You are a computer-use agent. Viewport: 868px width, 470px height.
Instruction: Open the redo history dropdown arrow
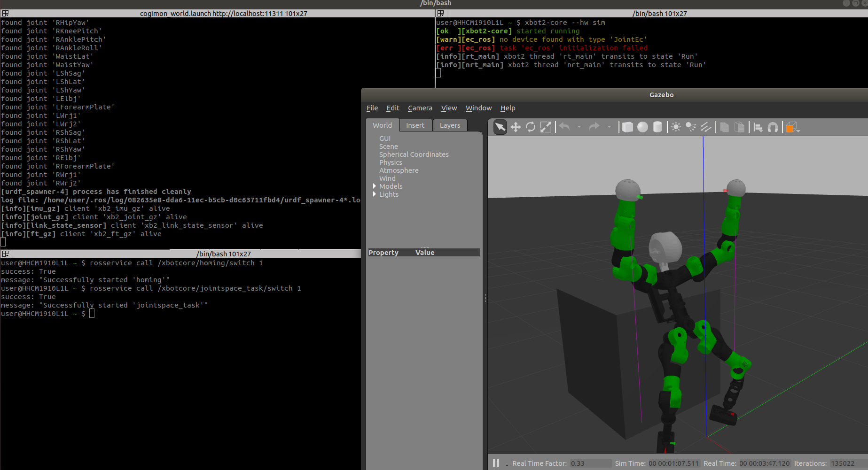tap(609, 127)
